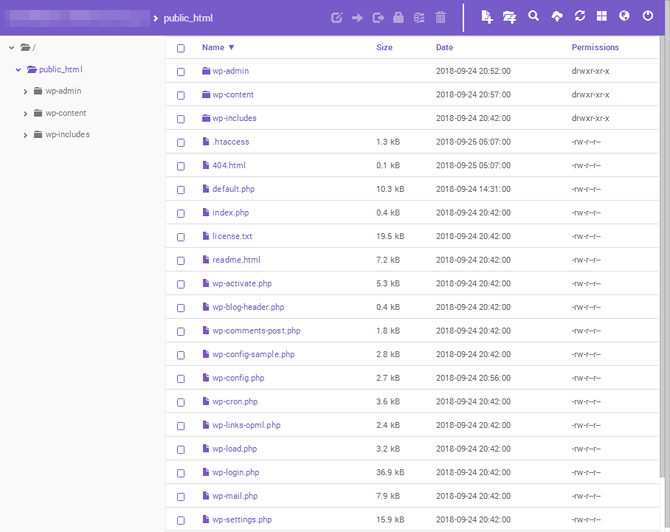Viewport: 670px width, 532px height.
Task: Open the wp-mail.php file name
Action: [x=235, y=496]
